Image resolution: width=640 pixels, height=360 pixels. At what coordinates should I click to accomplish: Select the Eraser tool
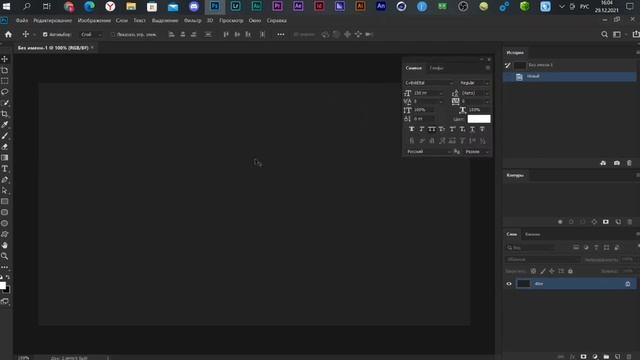click(5, 147)
